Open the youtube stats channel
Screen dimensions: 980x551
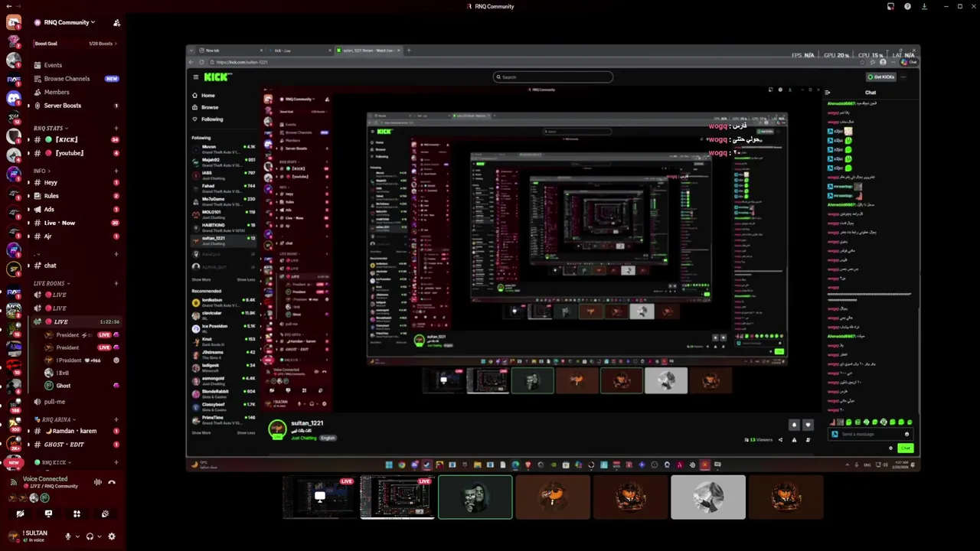click(75, 153)
